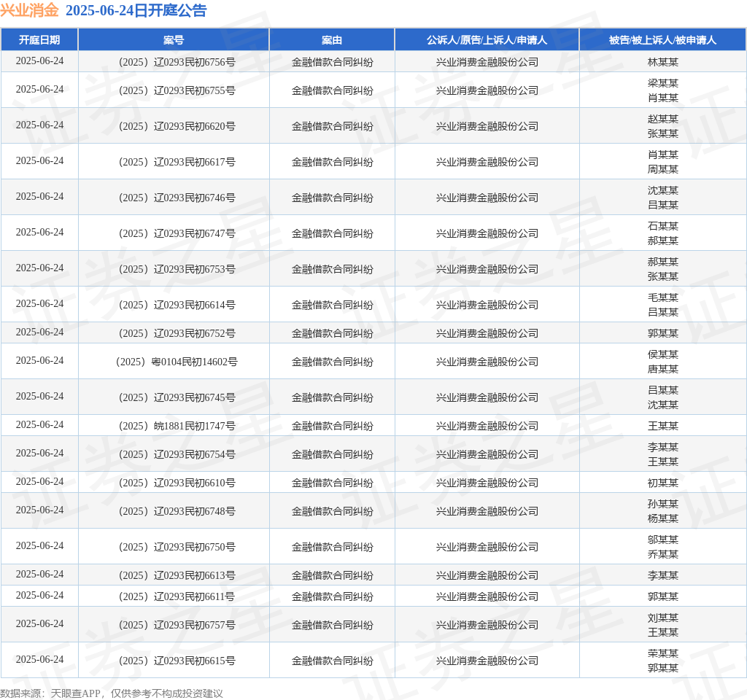Select 兴业消费金融股份公司 in the 6747号 row

(x=487, y=233)
